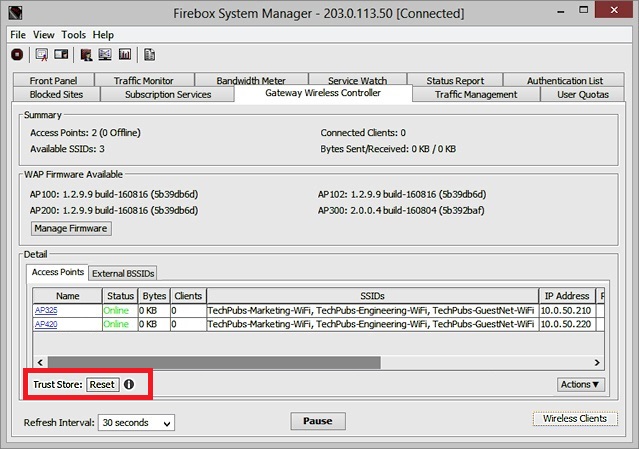Click the table scrollbar right arrow
The width and height of the screenshot is (639, 449).
coord(597,363)
